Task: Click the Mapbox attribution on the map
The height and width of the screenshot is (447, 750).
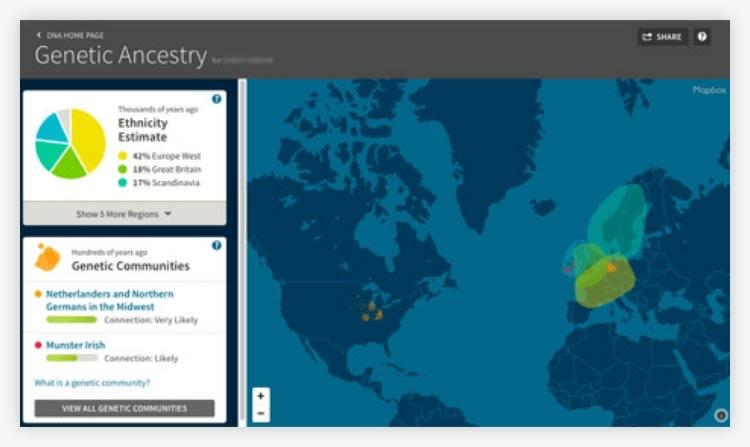Action: 707,90
